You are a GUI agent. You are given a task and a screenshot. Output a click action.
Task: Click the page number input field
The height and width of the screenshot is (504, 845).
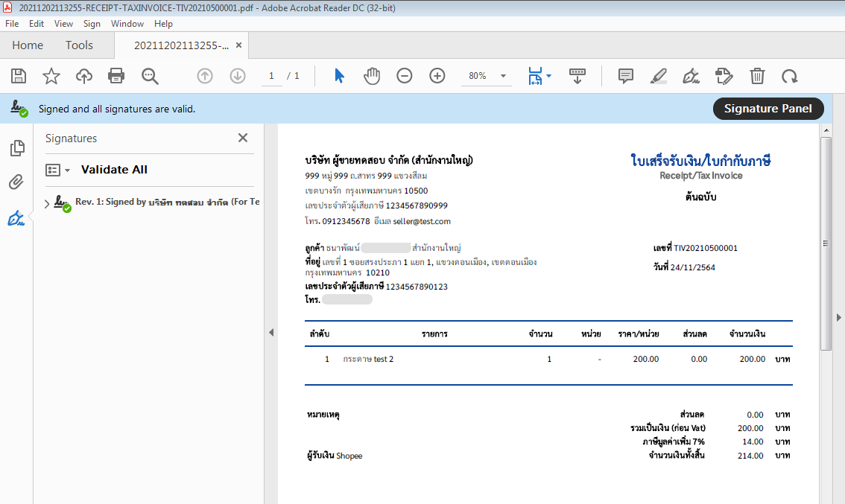[271, 76]
